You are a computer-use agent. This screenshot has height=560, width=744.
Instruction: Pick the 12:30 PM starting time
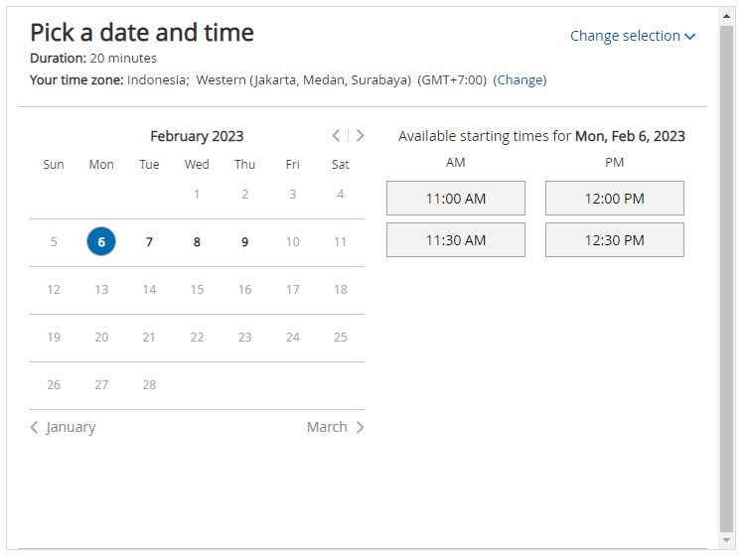click(614, 240)
